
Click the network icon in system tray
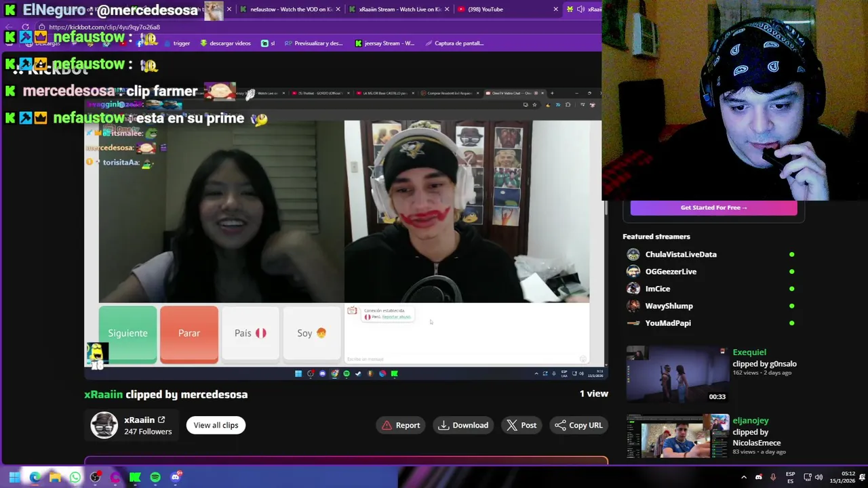coord(808,477)
